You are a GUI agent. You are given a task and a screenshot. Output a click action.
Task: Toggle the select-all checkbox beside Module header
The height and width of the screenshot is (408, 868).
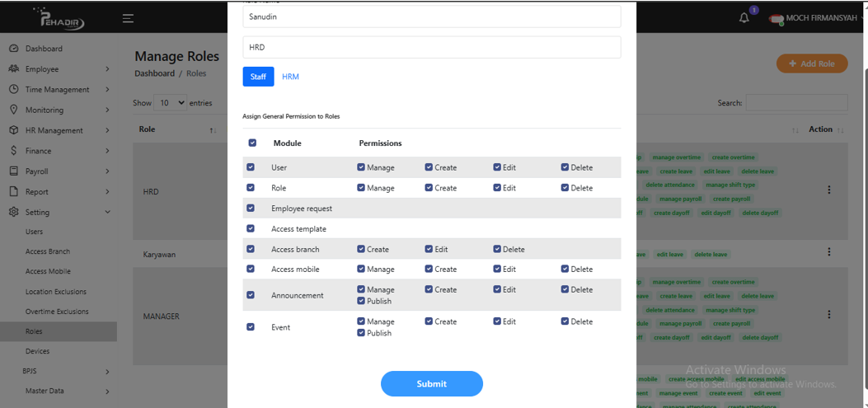(252, 143)
